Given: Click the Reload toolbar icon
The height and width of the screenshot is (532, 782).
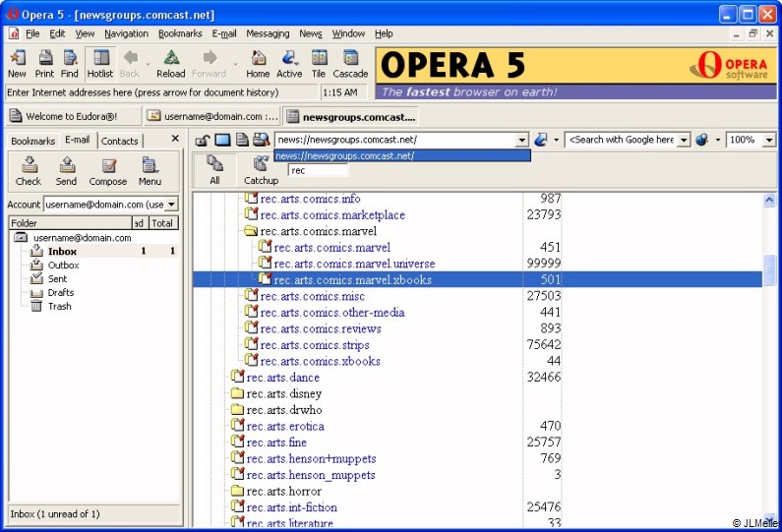Looking at the screenshot, I should click(171, 64).
